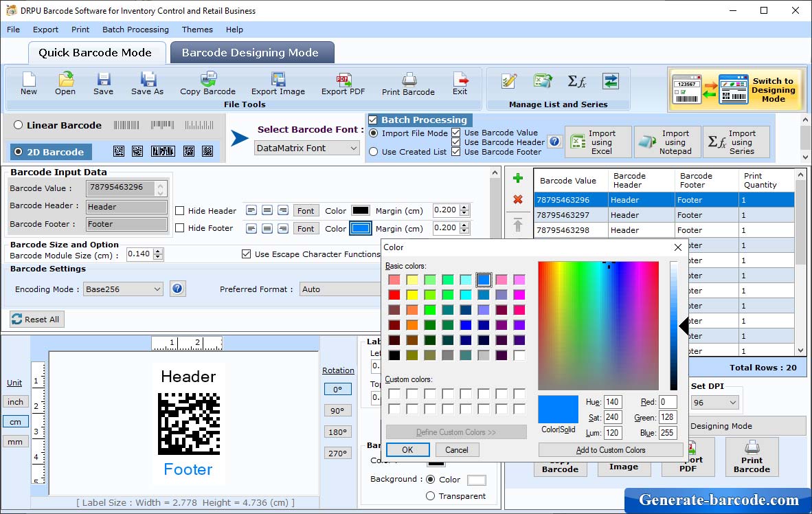The image size is (812, 514).
Task: Open the Select Barcode Font dropdown
Action: (307, 148)
